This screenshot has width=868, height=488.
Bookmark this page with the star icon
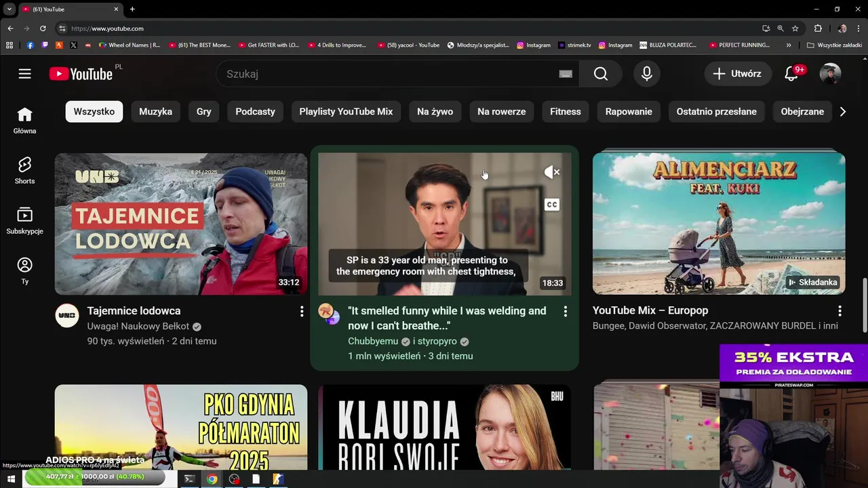coord(795,28)
